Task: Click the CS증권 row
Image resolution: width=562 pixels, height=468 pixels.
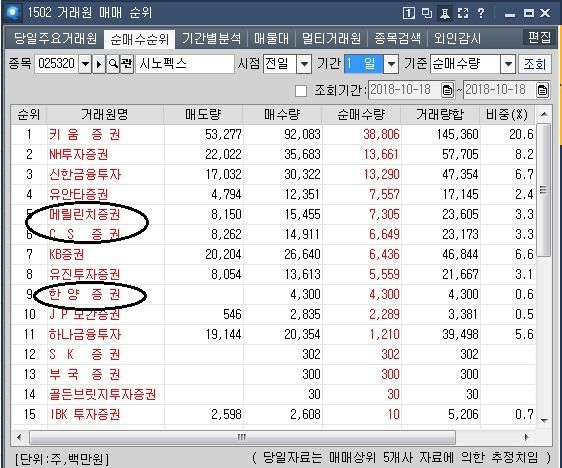Action: pos(273,235)
